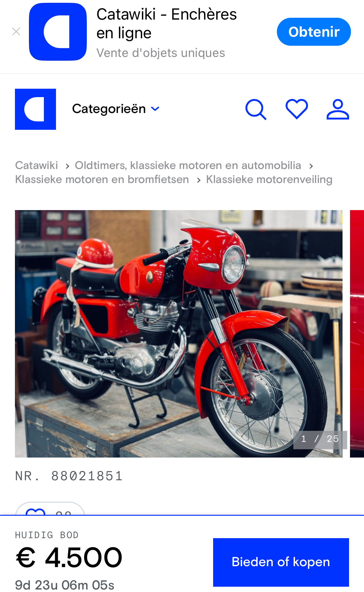This screenshot has height=592, width=364.
Task: Tap the Catawiki app icon in banner
Action: click(58, 32)
